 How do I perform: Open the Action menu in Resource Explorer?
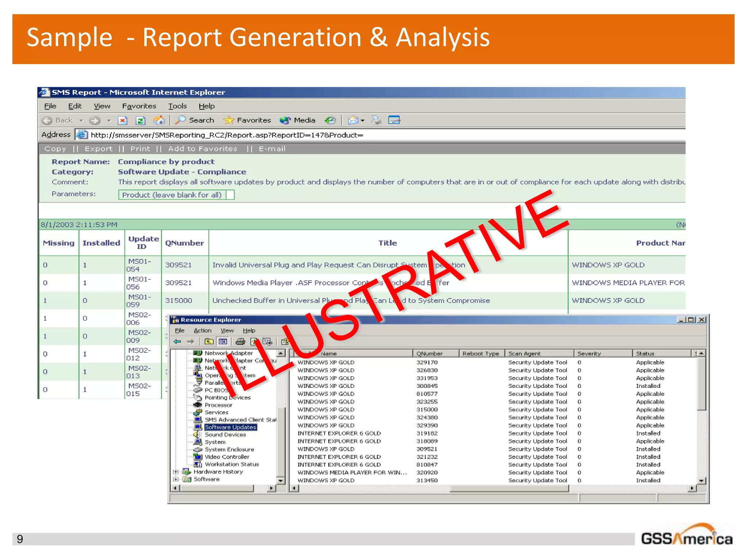(202, 331)
